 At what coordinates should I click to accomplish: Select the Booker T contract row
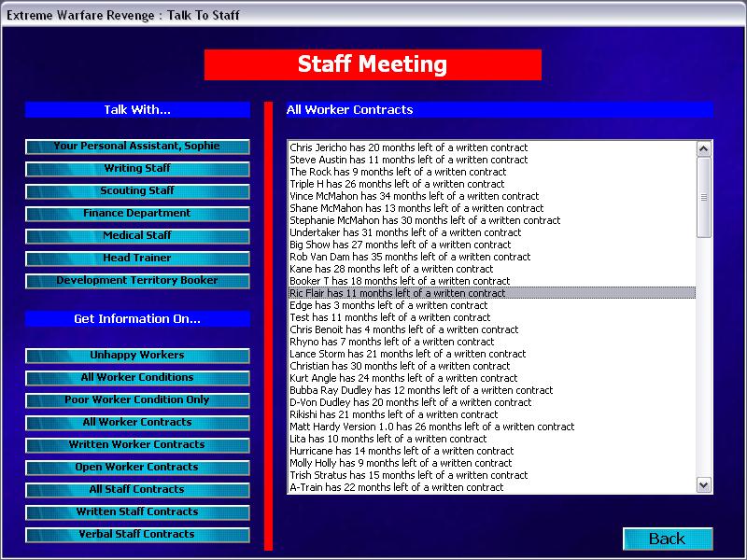(492, 282)
